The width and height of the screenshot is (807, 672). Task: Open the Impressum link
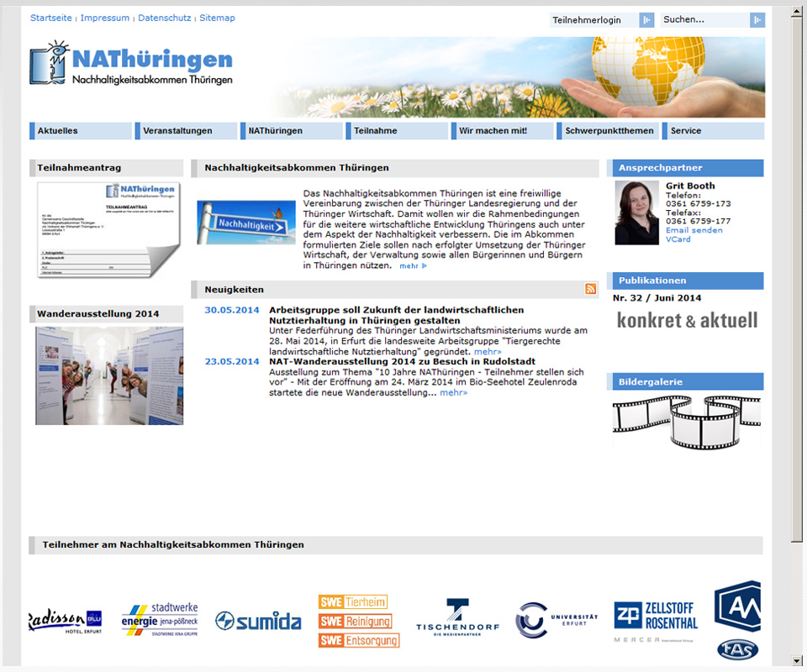(x=105, y=18)
